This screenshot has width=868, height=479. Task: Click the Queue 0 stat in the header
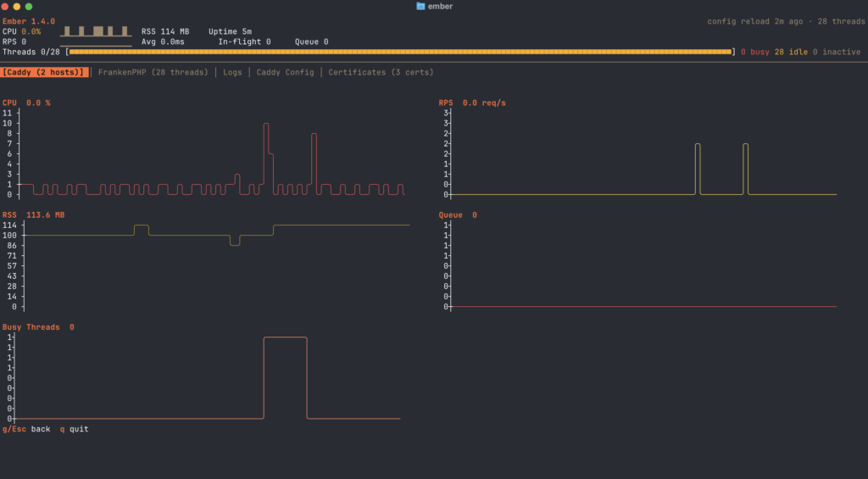311,42
